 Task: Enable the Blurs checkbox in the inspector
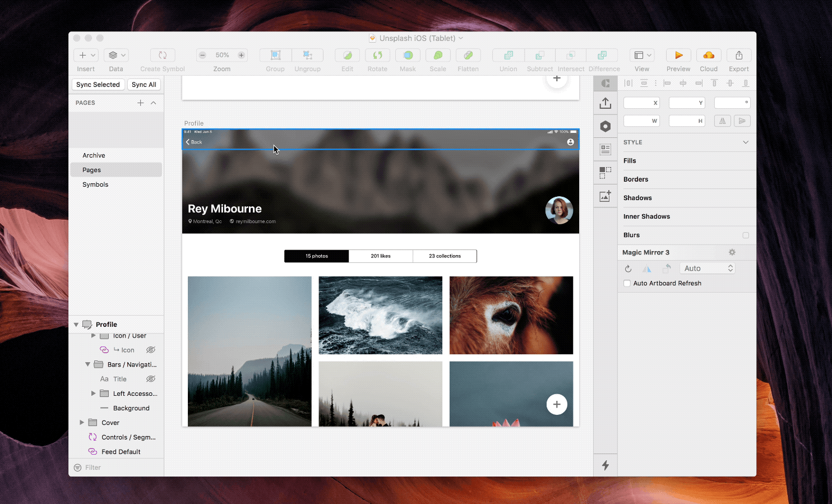coord(746,235)
